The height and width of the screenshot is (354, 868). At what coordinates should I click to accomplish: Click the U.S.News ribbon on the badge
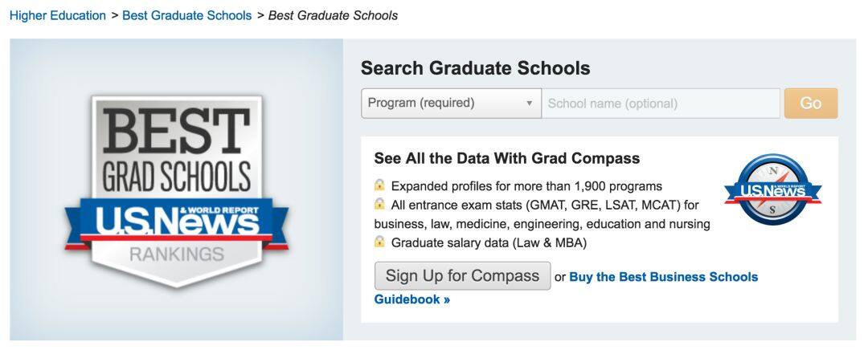177,224
